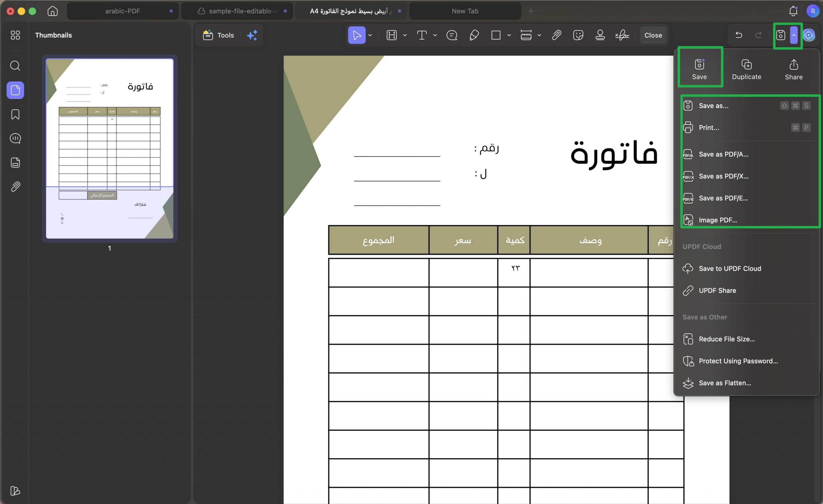Open the home screen icon
The image size is (823, 504).
[x=52, y=11]
